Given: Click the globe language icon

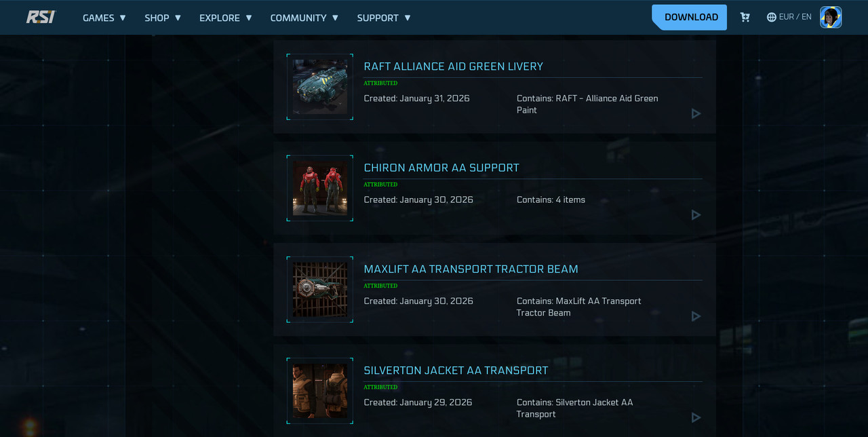Looking at the screenshot, I should pyautogui.click(x=772, y=17).
